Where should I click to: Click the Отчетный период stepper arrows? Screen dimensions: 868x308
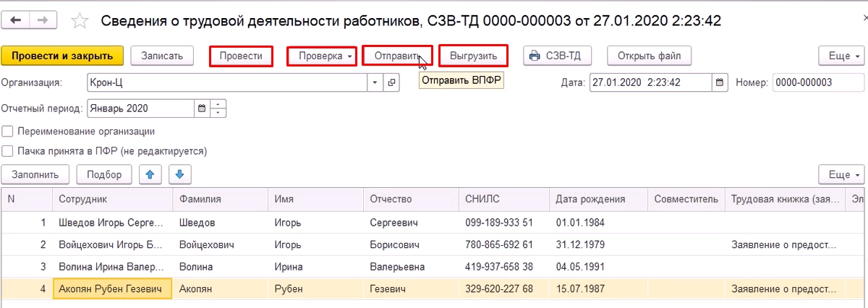pos(219,109)
